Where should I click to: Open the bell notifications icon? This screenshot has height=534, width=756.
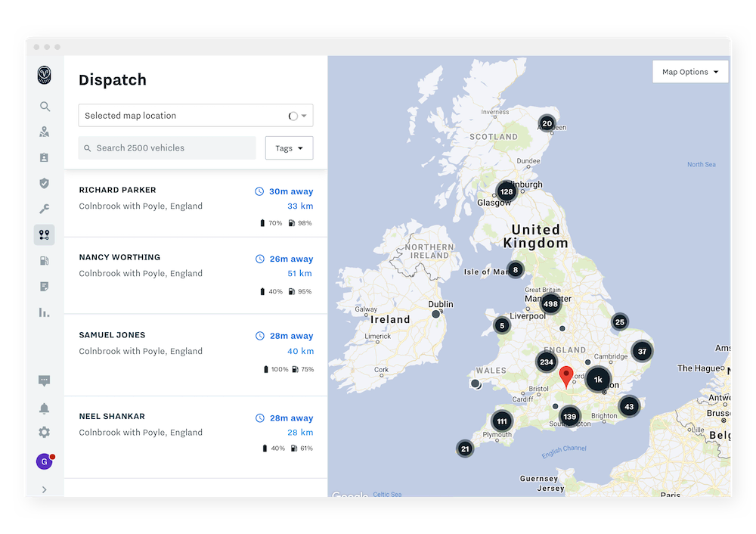click(45, 408)
